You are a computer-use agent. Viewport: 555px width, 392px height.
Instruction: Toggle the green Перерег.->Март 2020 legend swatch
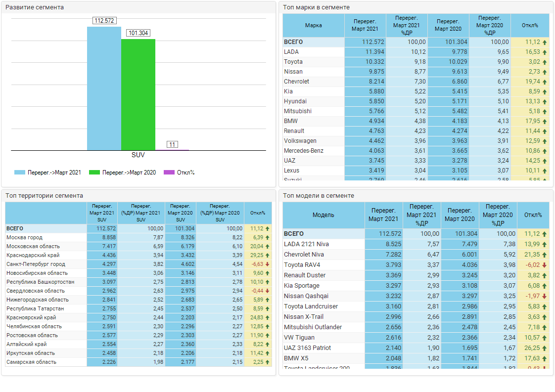pos(94,173)
